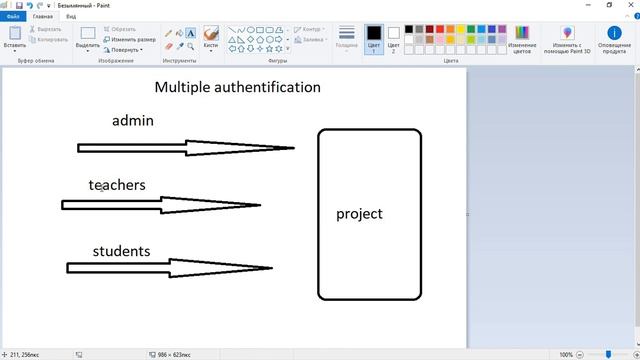Pick the green color swatch
The image size is (640, 360).
[x=471, y=29]
